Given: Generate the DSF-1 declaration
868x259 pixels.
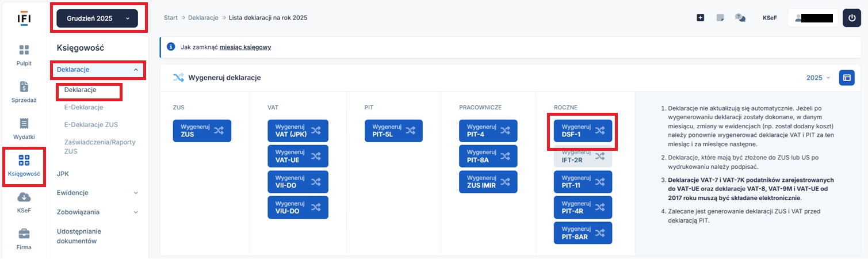Looking at the screenshot, I should point(582,131).
